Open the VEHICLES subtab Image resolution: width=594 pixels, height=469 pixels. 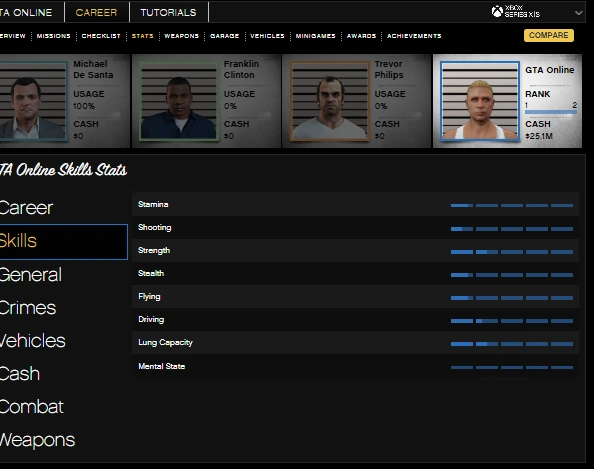(x=267, y=36)
